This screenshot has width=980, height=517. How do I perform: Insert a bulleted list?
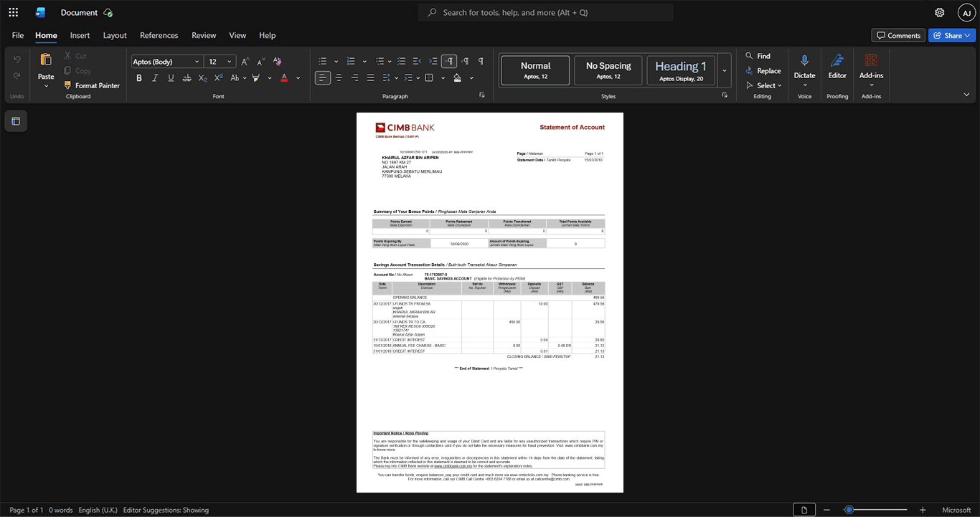[x=323, y=62]
